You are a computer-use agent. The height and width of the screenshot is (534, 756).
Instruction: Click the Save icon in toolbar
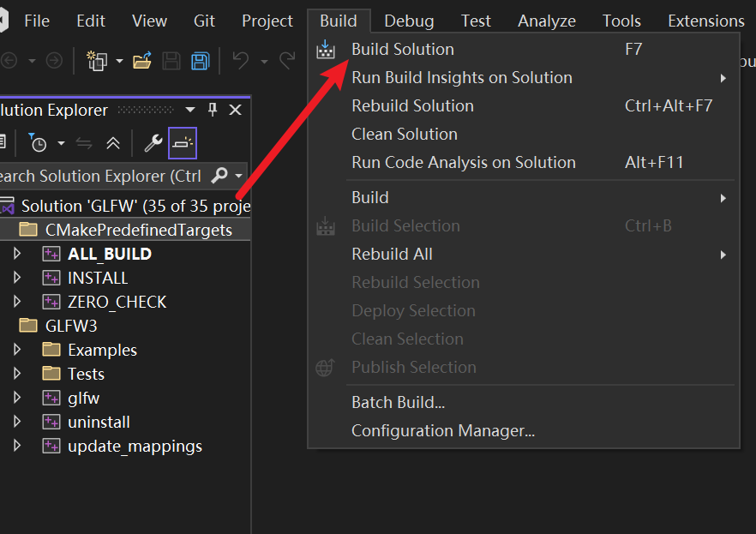click(x=171, y=61)
